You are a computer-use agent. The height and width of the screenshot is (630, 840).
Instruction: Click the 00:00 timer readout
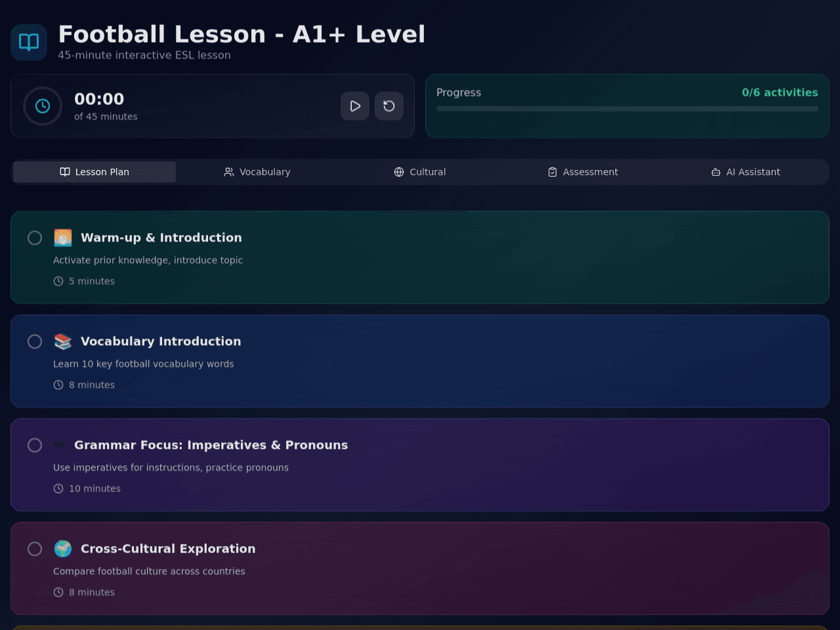[99, 99]
